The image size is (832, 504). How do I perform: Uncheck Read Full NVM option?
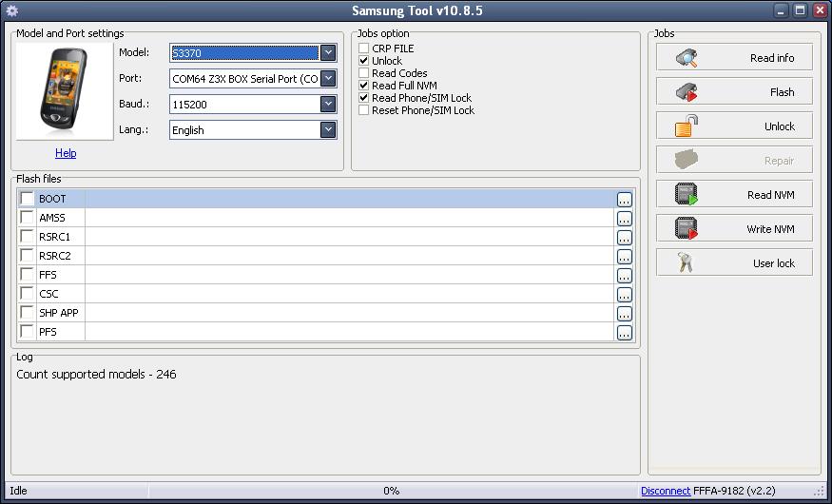[x=363, y=86]
